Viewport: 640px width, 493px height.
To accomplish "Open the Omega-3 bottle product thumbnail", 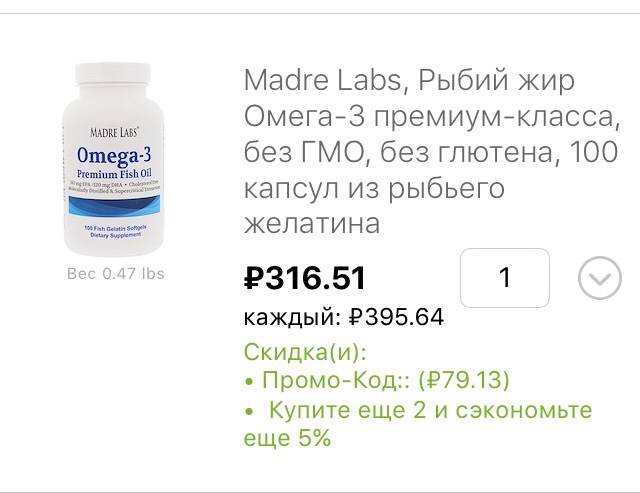I will pos(115,160).
